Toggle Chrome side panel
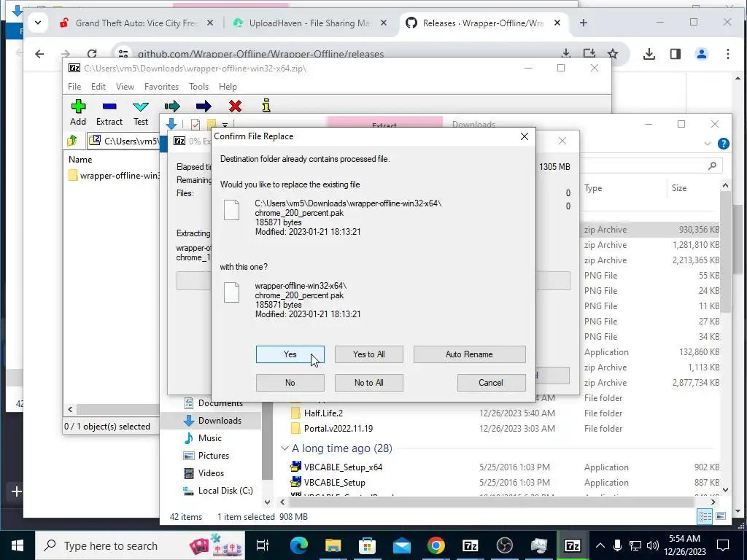The height and width of the screenshot is (560, 747). click(676, 54)
